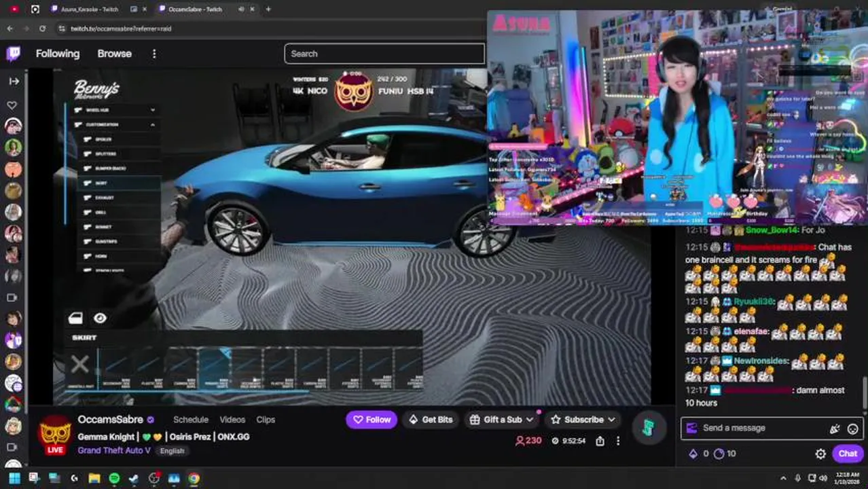Click the Send a message chat field
The height and width of the screenshot is (489, 868).
[x=772, y=428]
